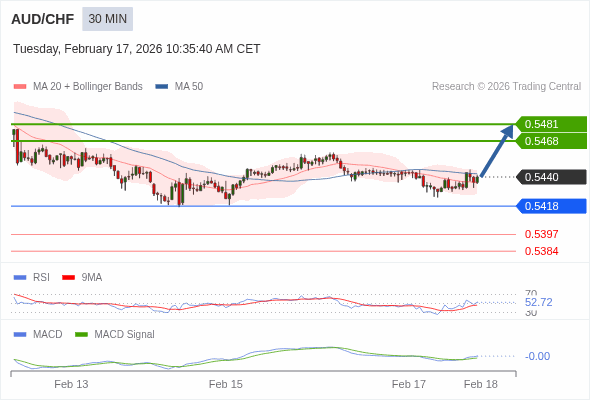Click the RSI blue legend swatch

20,278
